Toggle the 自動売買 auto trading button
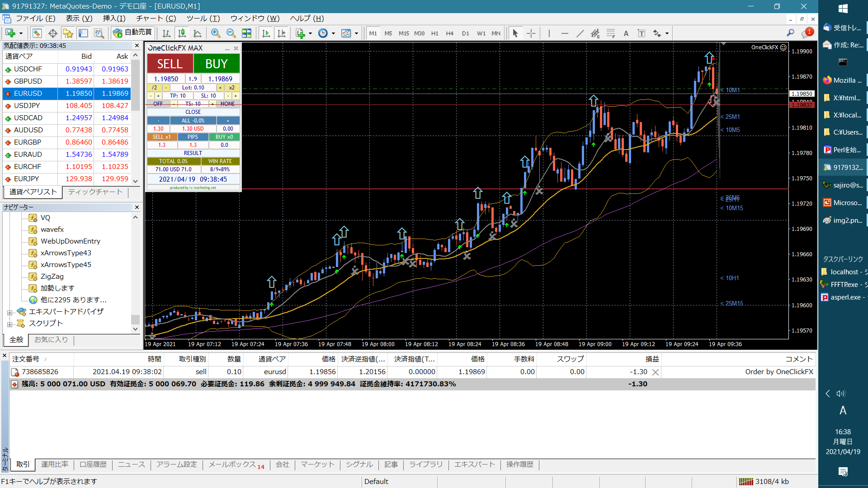This screenshot has height=488, width=868. point(133,33)
